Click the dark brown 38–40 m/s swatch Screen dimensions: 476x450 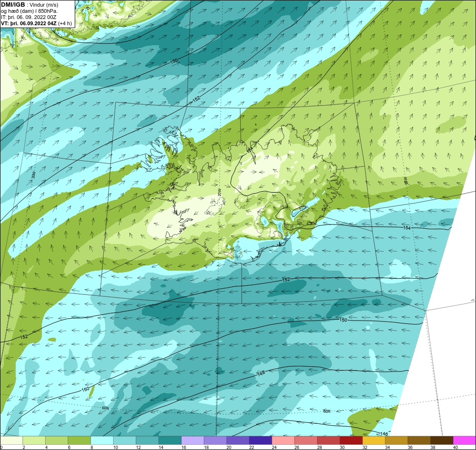tap(442, 440)
